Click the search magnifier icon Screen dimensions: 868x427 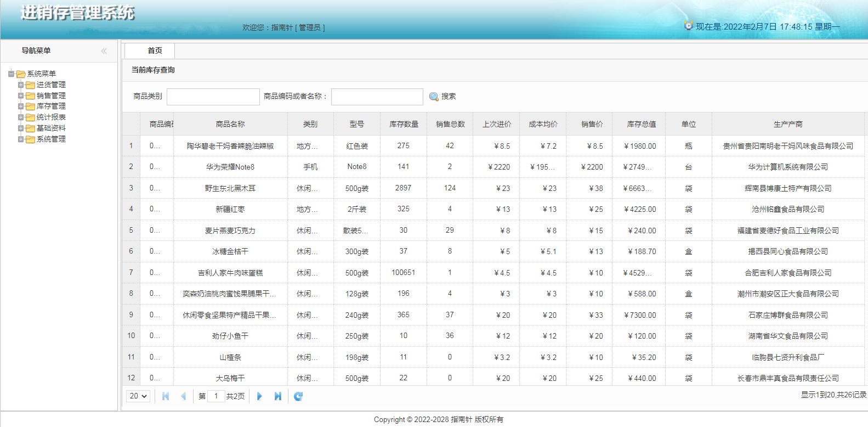click(x=434, y=97)
